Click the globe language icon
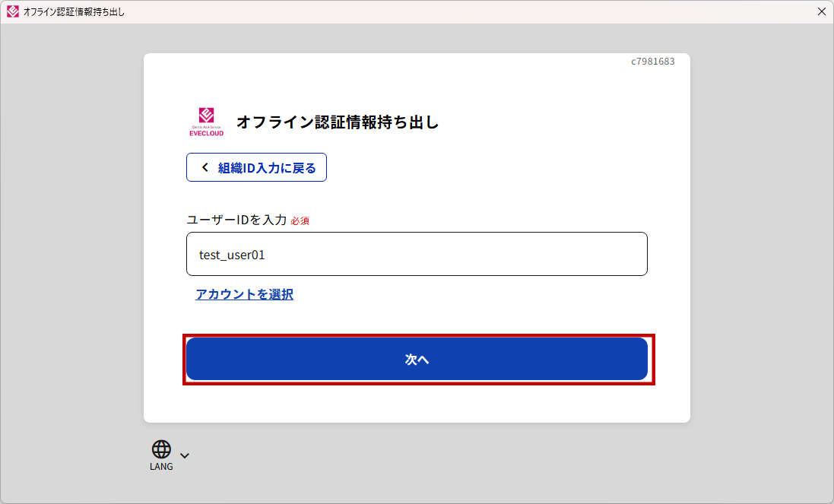Screen dimensions: 834x504 161,449
